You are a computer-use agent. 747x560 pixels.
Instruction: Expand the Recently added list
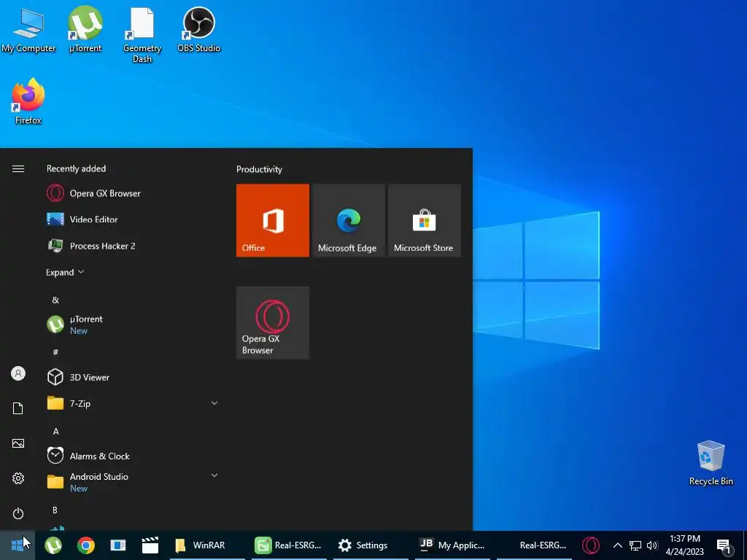click(65, 273)
